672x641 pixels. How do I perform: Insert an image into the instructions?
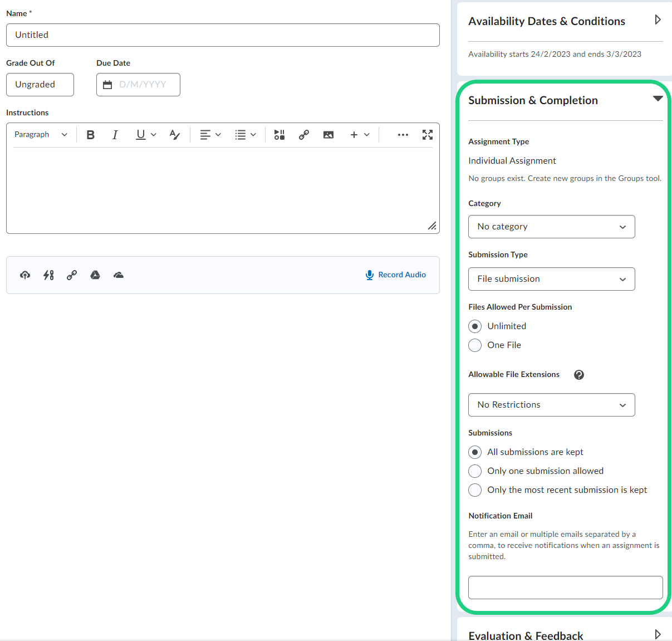tap(328, 135)
